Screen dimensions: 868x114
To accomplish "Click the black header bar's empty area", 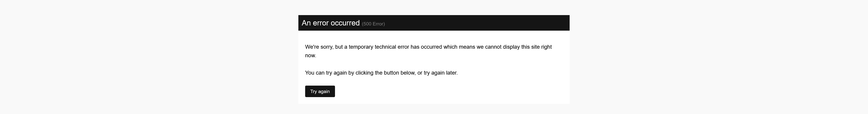I will 479,23.
